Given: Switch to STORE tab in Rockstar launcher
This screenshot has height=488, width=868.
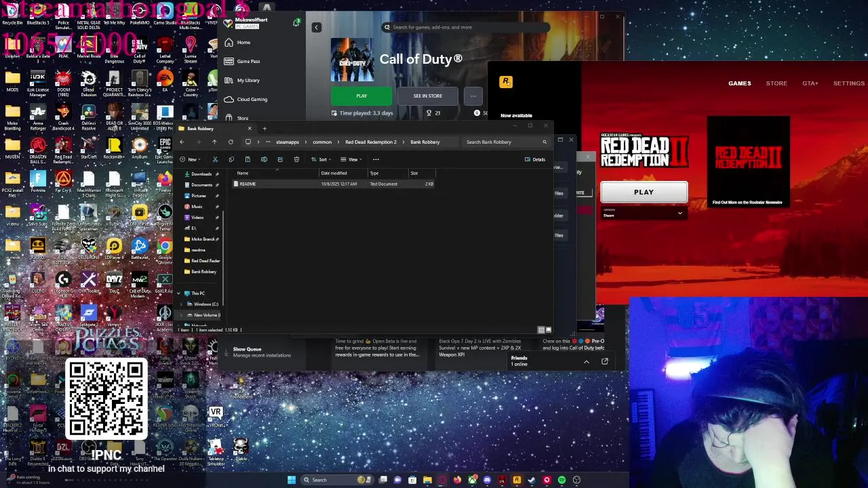Looking at the screenshot, I should (x=776, y=83).
